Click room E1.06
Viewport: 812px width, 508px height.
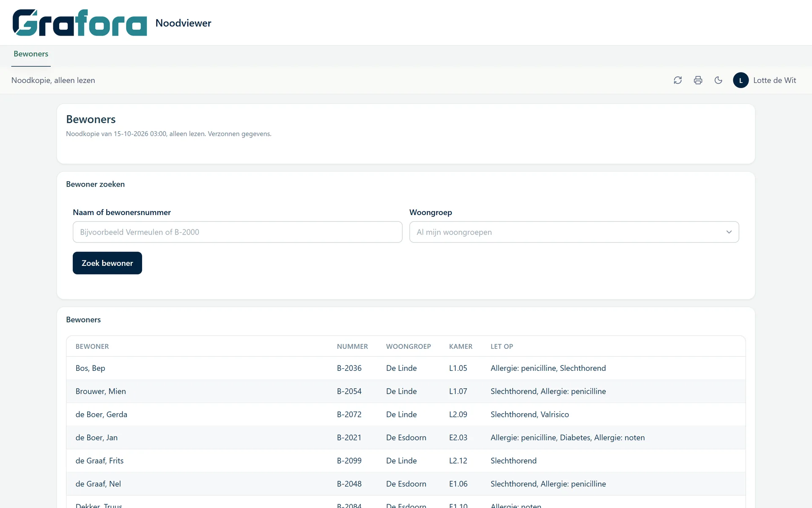click(458, 484)
